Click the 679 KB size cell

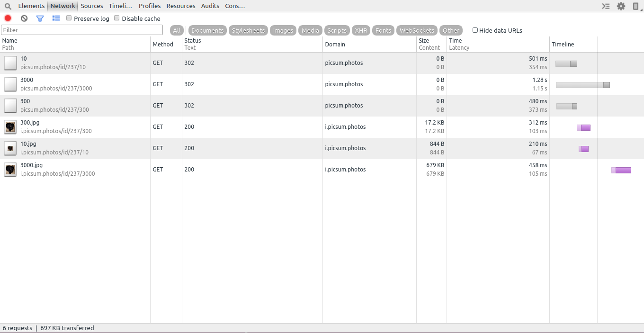pyautogui.click(x=431, y=170)
